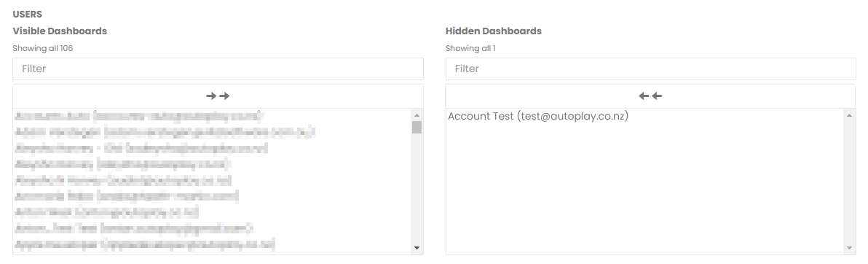Select the second blurred user in Visible Dashboards
Screen dimensions: 868x264
[x=165, y=133]
